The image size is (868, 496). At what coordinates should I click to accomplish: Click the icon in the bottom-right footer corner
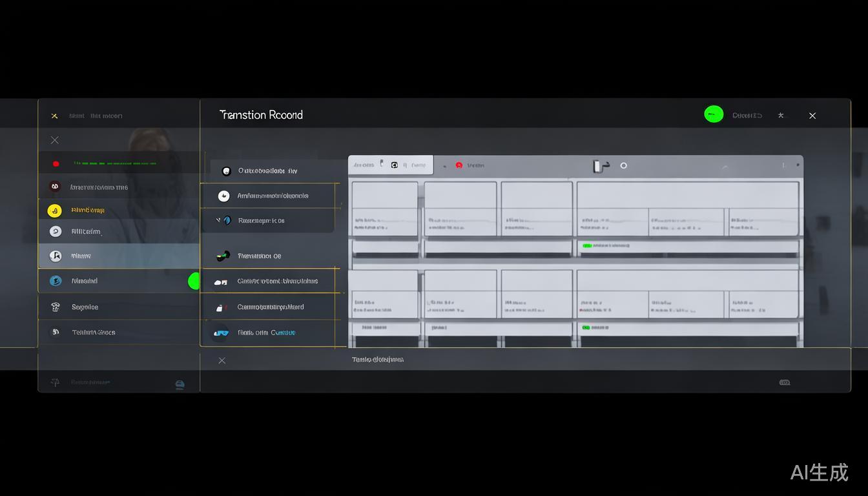pos(785,382)
